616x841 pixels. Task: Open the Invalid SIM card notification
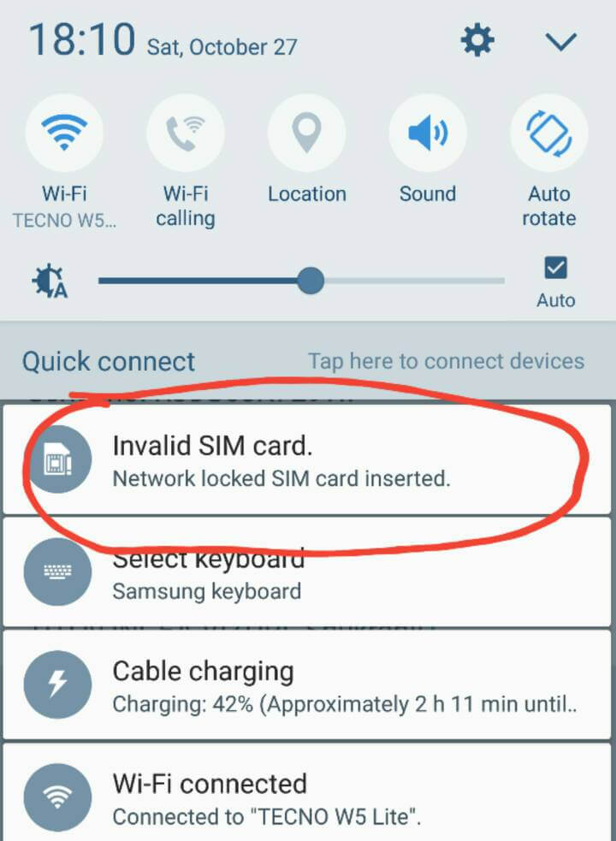tap(307, 459)
